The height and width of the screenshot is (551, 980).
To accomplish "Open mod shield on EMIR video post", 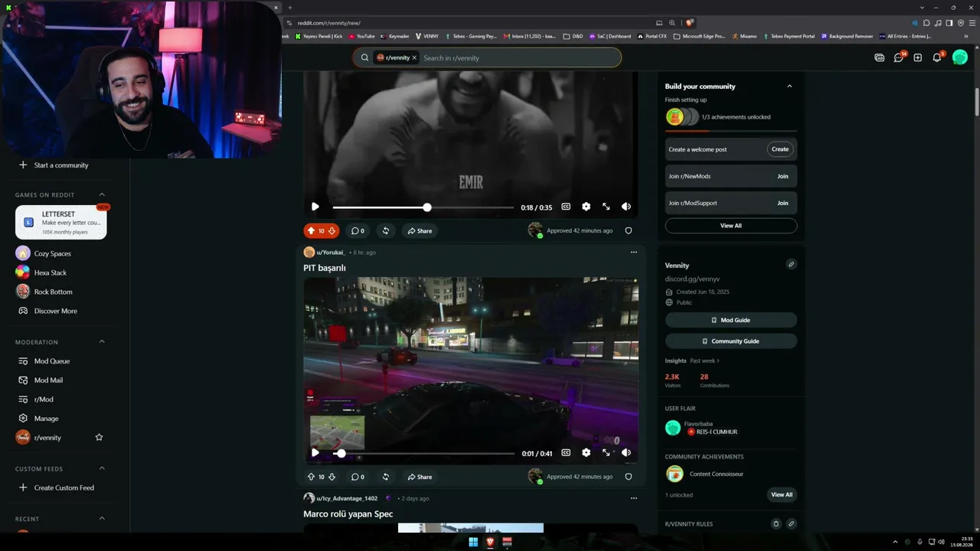I will coord(629,230).
